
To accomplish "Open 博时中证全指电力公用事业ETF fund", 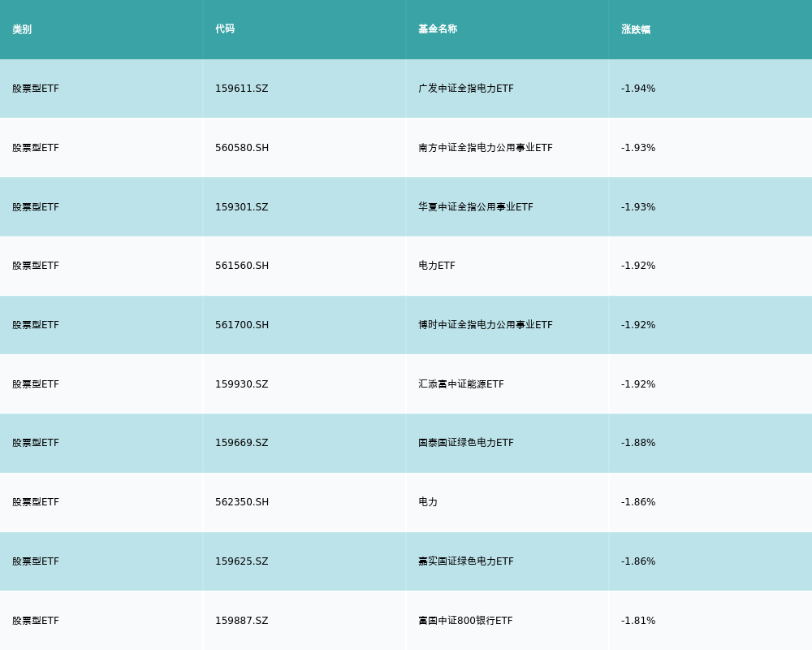I will 485,325.
